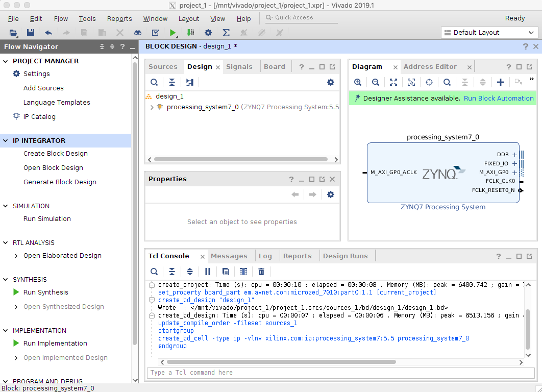542x392 pixels.
Task: Expand the processing_system7_0 tree node
Action: 152,108
